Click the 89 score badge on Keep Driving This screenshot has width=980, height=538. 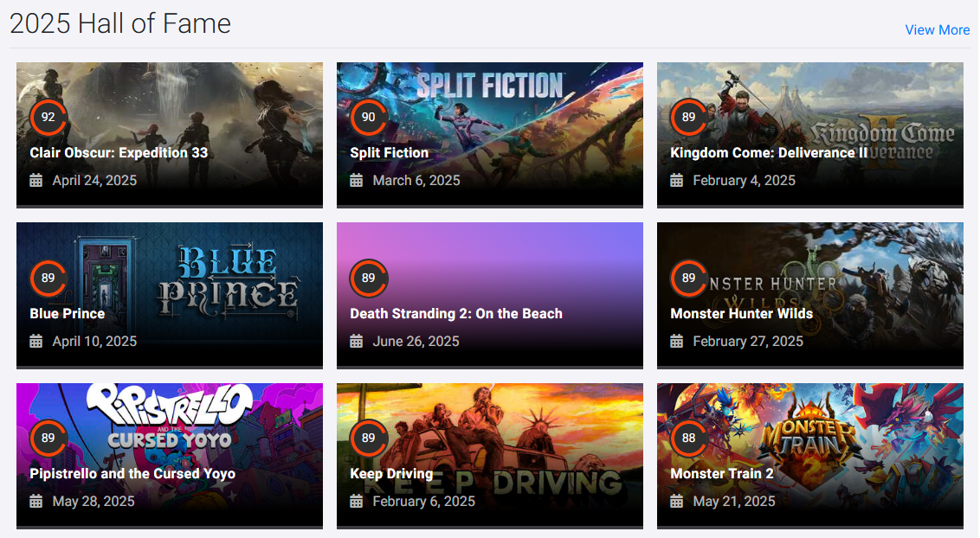click(369, 439)
